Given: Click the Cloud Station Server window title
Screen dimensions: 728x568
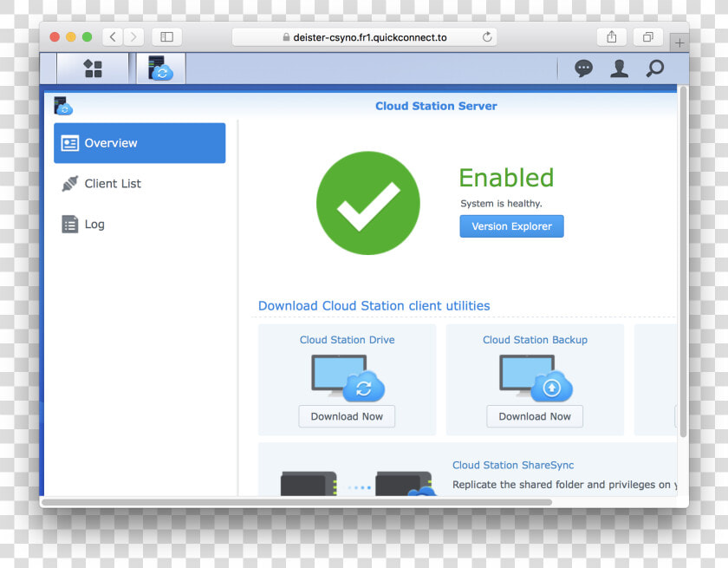Looking at the screenshot, I should click(436, 106).
